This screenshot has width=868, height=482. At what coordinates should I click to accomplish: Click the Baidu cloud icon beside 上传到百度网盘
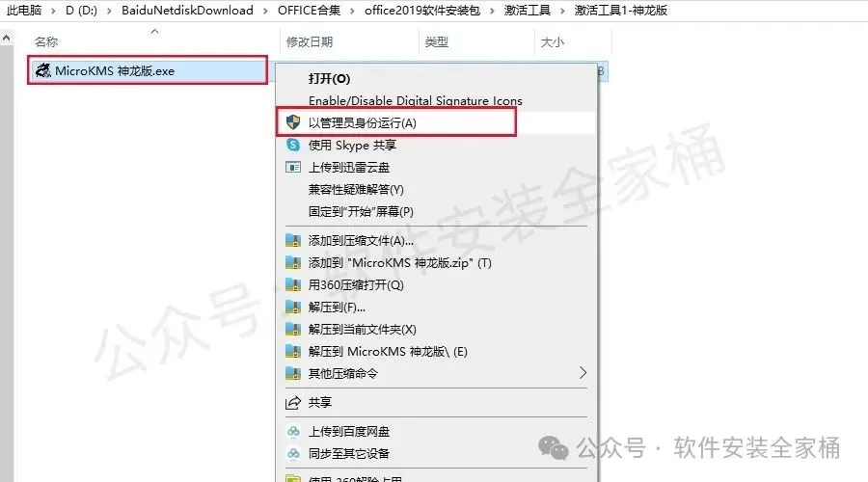(x=293, y=431)
